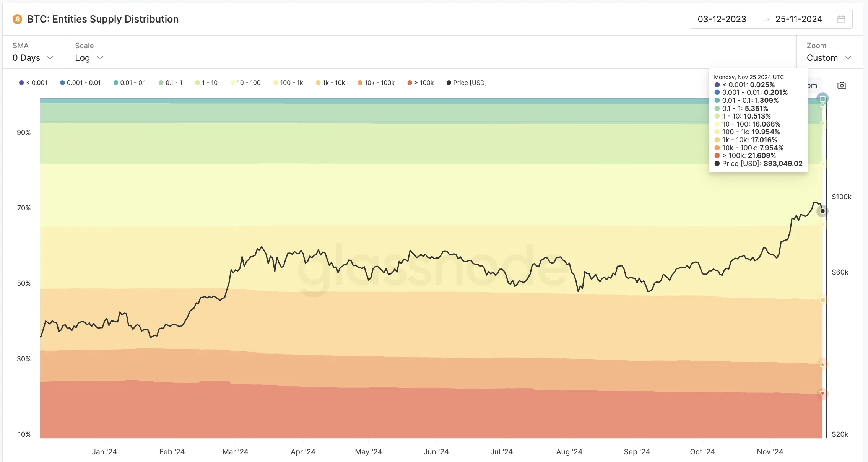This screenshot has height=462, width=868.
Task: Click the red down-triangle marker on chart edge
Action: [822, 394]
